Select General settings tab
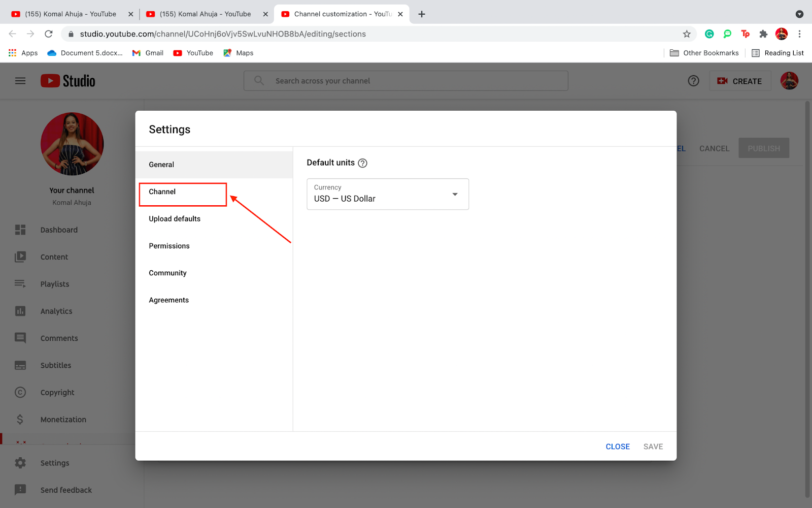 click(214, 165)
